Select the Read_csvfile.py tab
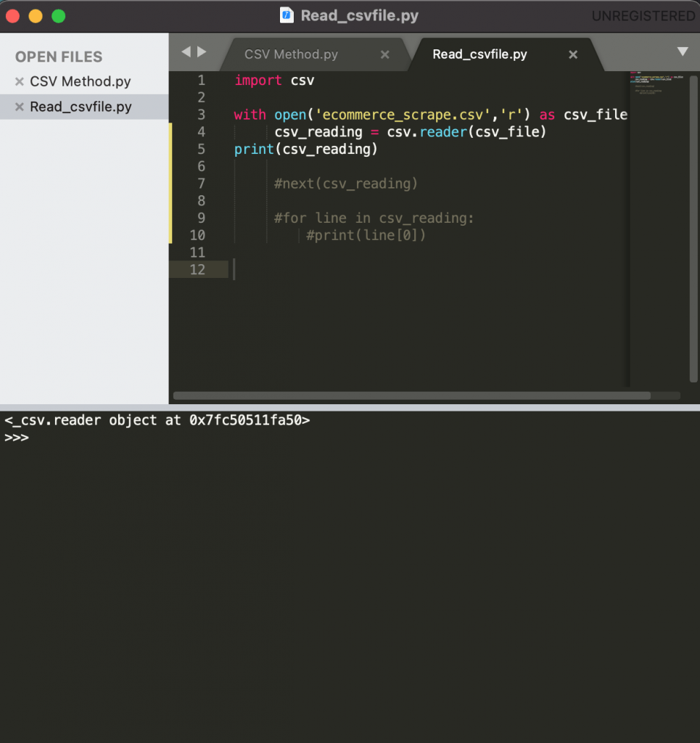 coord(479,54)
